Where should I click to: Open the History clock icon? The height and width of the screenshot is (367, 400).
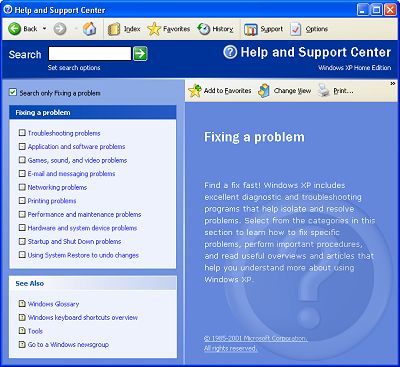point(203,29)
